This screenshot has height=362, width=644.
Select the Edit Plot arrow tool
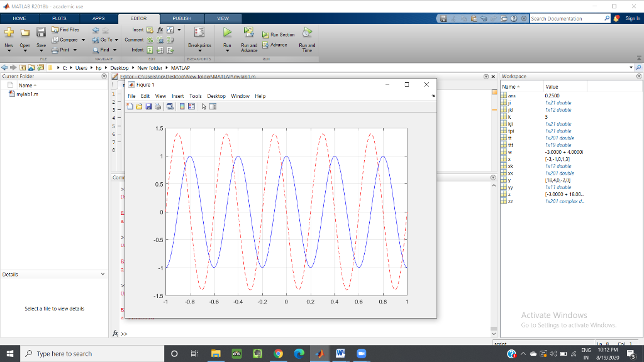203,107
